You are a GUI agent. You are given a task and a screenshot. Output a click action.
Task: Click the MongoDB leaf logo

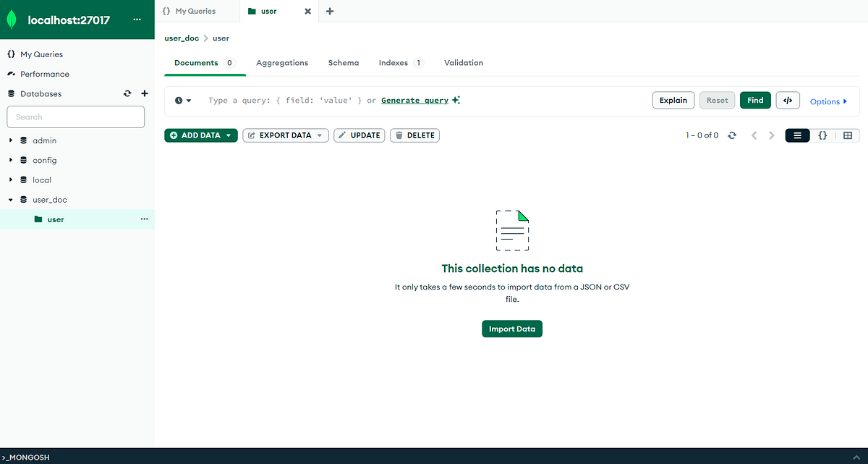pos(11,20)
